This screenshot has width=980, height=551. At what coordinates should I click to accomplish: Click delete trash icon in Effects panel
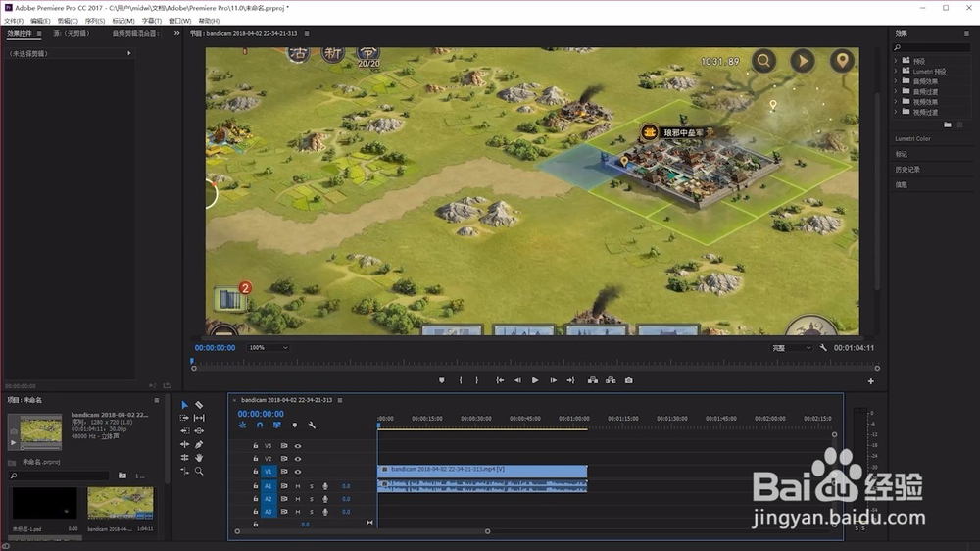point(960,125)
